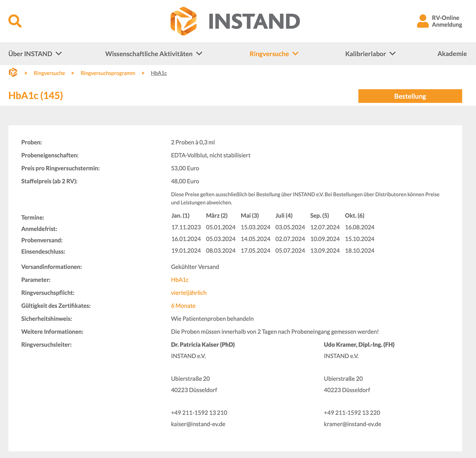Open the Akademie menu item
This screenshot has width=476, height=458.
pyautogui.click(x=452, y=54)
